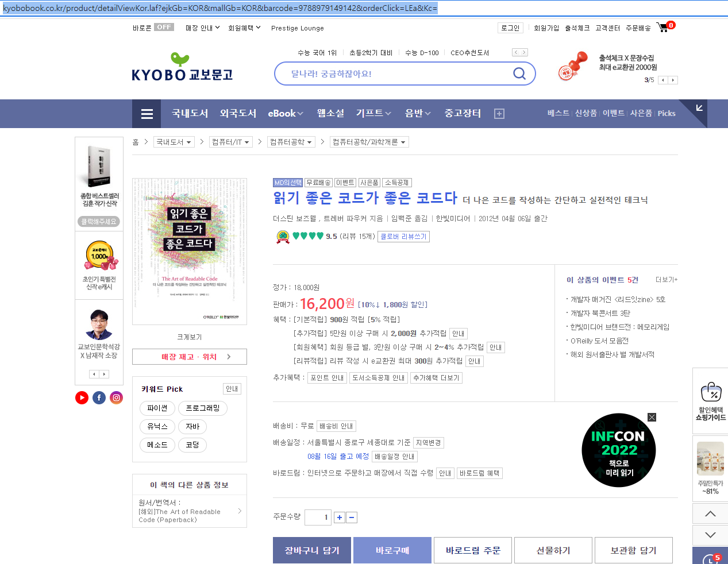The width and height of the screenshot is (728, 564).
Task: Open the Instagram social icon
Action: coord(116,397)
